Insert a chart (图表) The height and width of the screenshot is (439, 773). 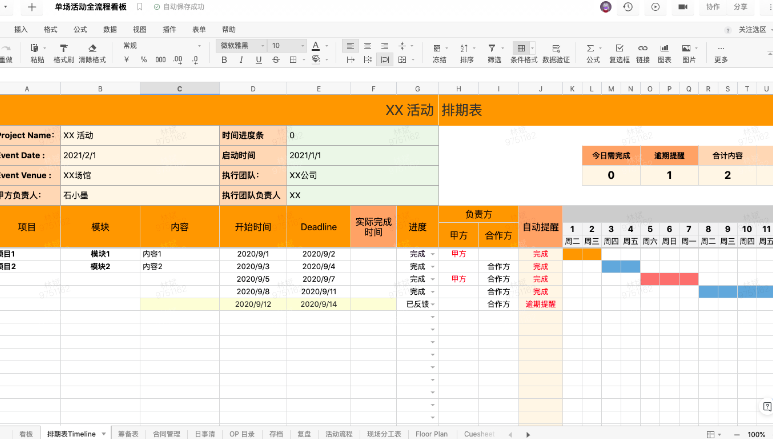click(x=665, y=48)
